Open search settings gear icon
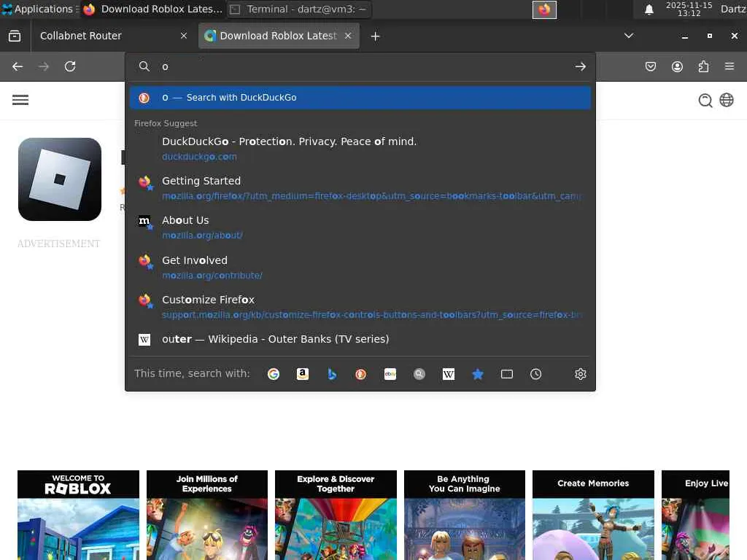The height and width of the screenshot is (560, 747). (580, 374)
